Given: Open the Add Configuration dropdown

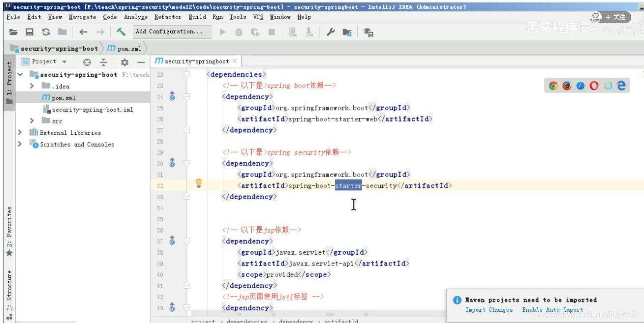Looking at the screenshot, I should [x=172, y=32].
